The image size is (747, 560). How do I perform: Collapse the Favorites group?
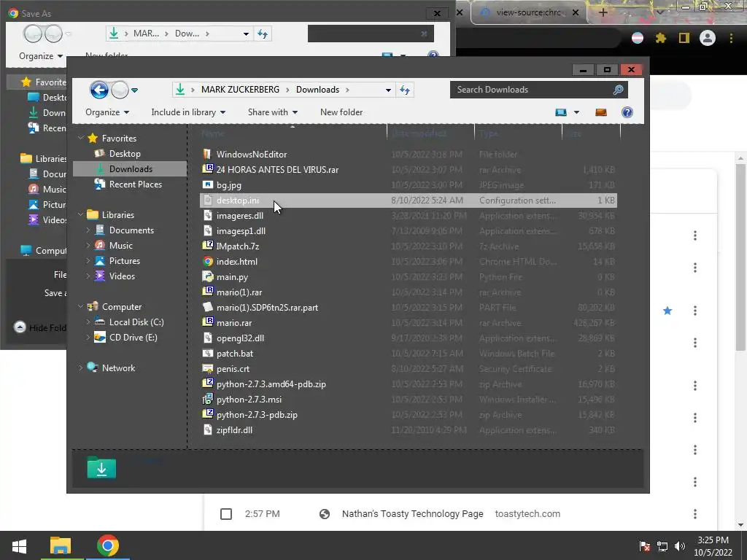point(80,138)
